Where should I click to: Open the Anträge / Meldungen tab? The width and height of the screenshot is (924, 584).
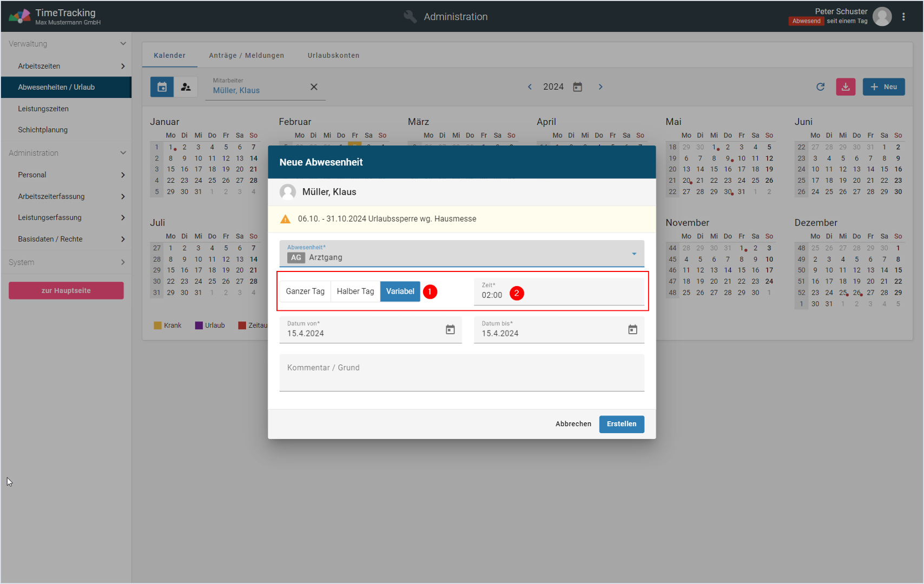[x=246, y=56]
